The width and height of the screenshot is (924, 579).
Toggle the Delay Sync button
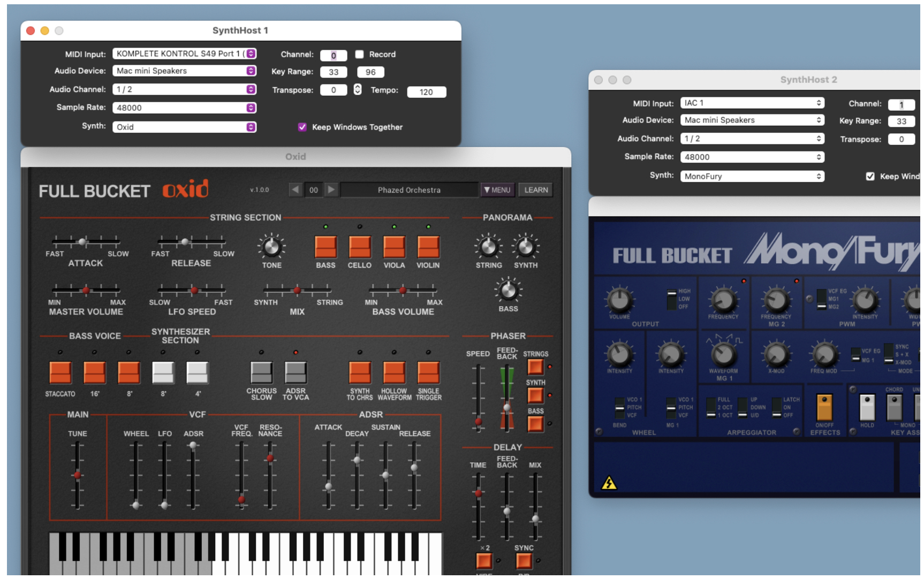click(524, 560)
